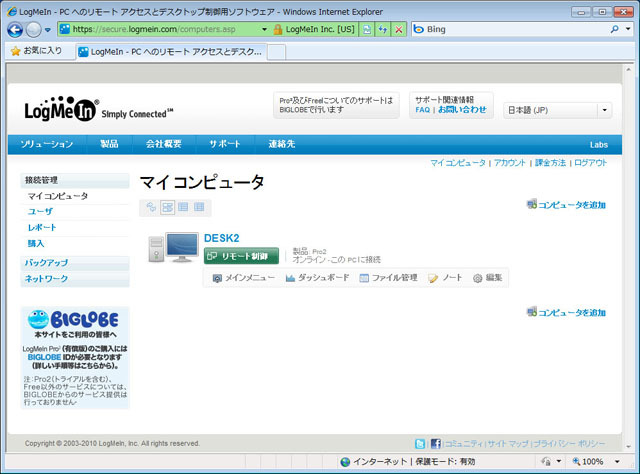Expand the バックアップ sidebar section
Viewport: 640px width, 474px height.
click(75, 263)
